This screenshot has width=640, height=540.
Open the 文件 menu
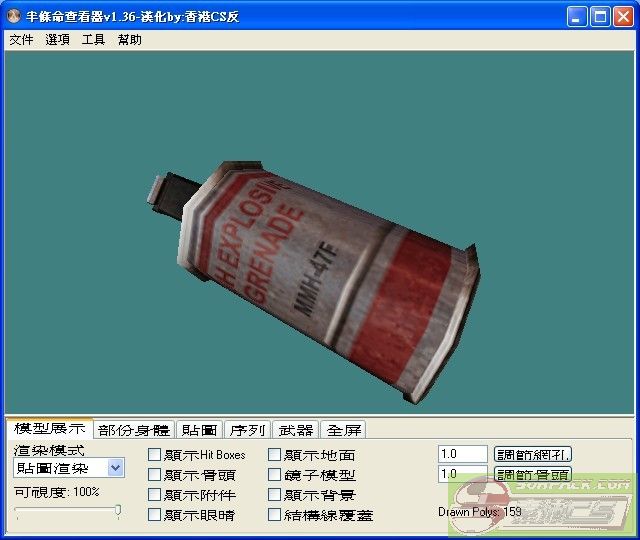pos(21,40)
